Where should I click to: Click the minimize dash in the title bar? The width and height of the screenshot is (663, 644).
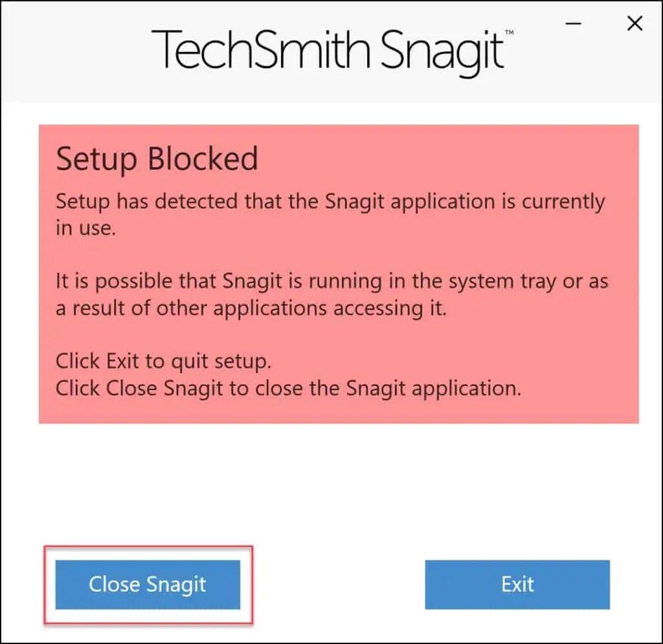point(574,23)
